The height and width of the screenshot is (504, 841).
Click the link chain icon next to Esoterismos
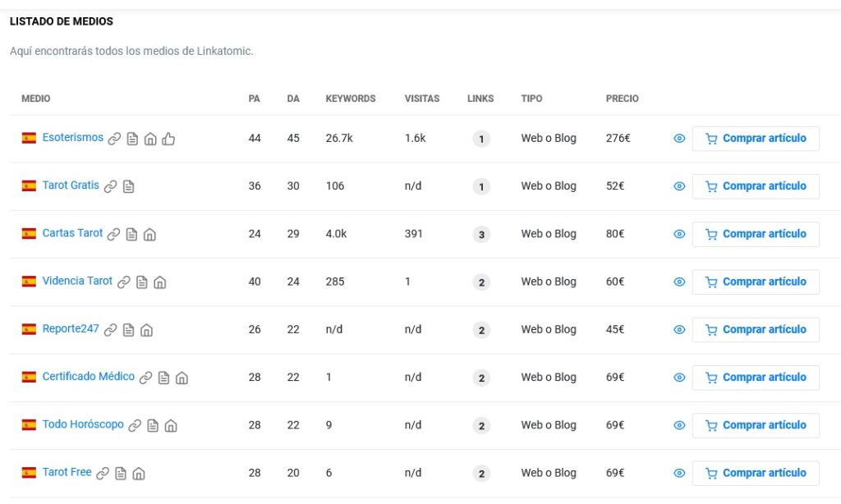114,139
